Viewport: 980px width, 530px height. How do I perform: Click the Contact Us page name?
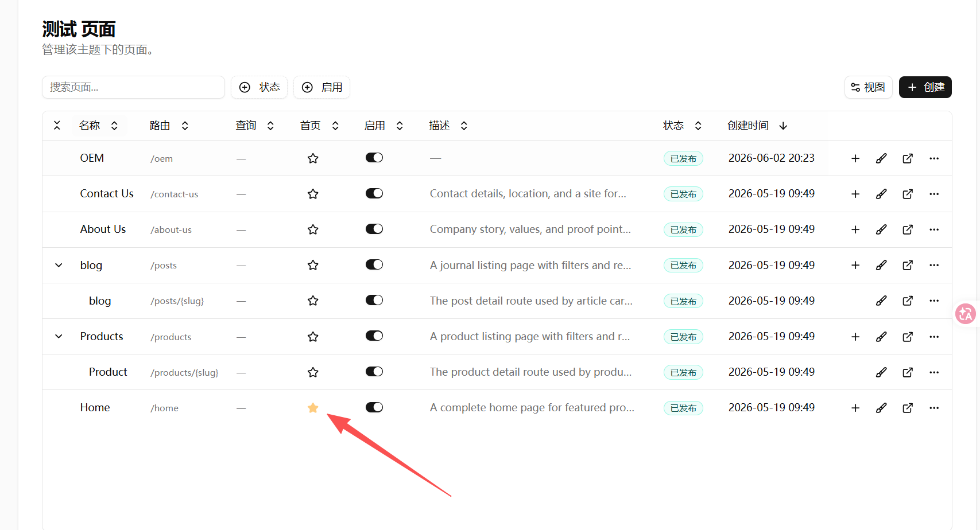coord(107,194)
